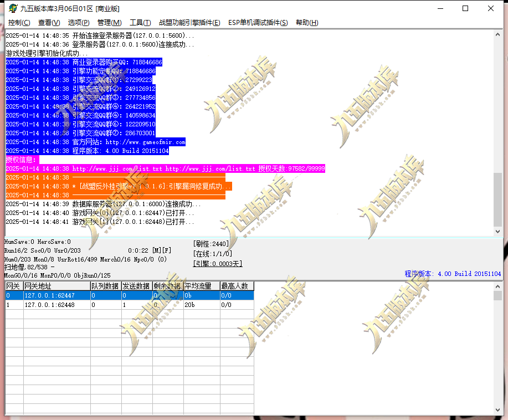Select gateway row 127.0.0.1:62448
The image size is (508, 420).
130,305
